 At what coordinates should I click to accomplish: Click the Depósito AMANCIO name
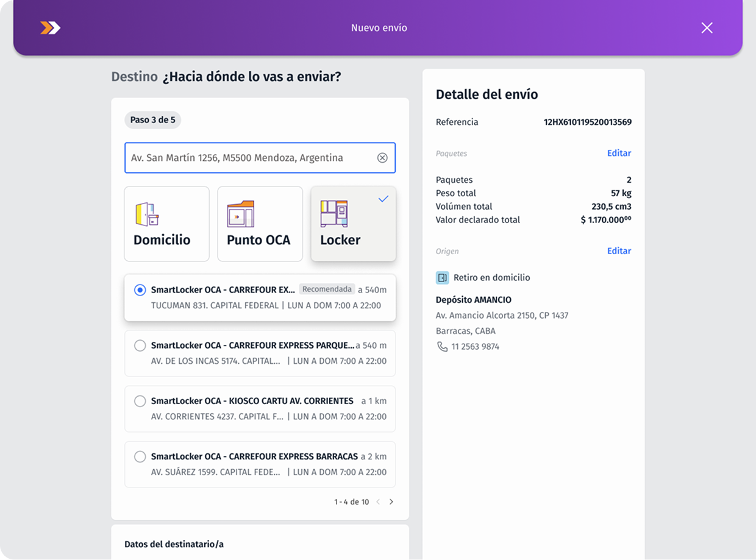pos(474,300)
